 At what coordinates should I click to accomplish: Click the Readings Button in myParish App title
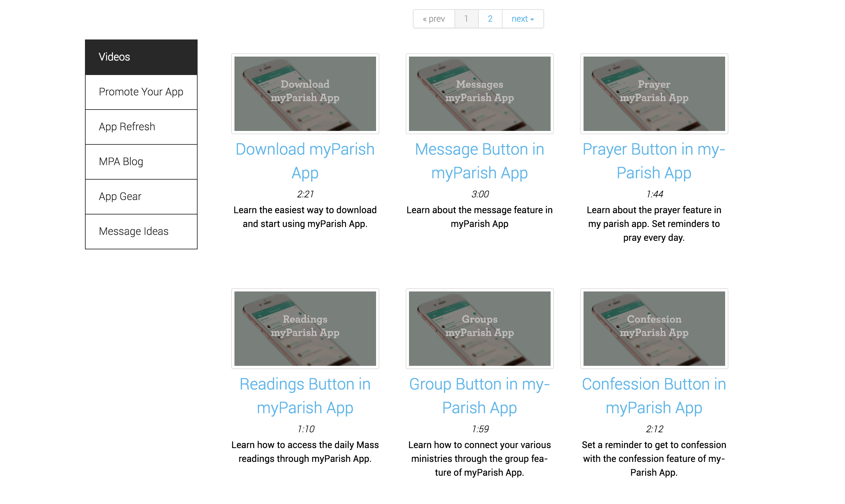click(x=305, y=396)
